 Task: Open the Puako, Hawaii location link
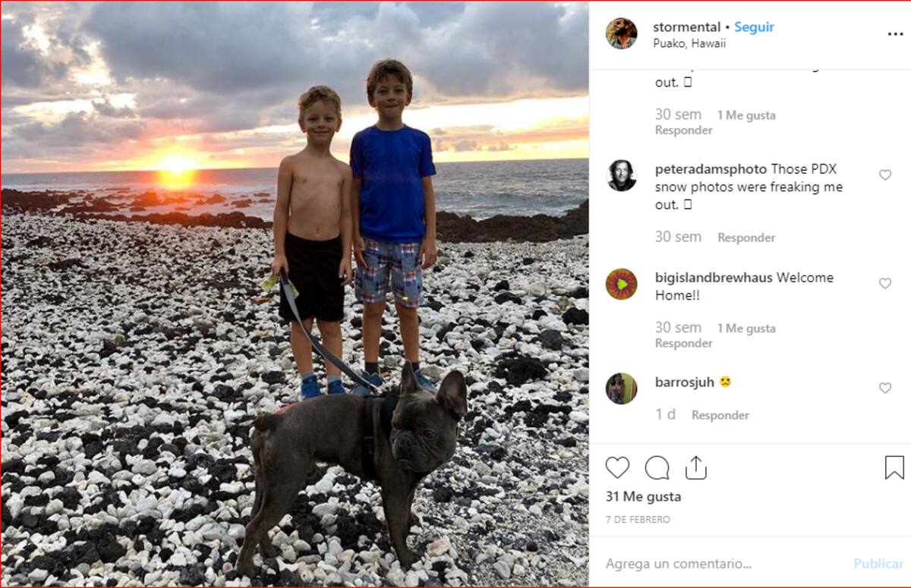tap(689, 43)
